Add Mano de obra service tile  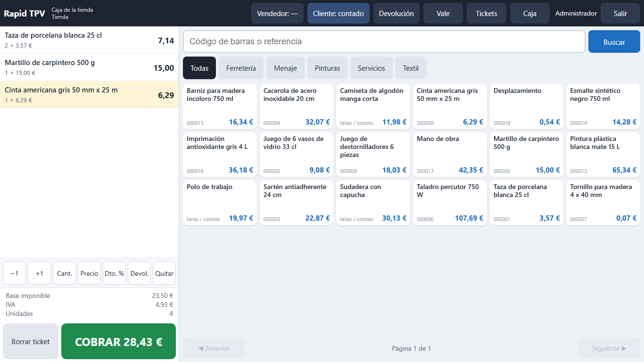pyautogui.click(x=450, y=154)
